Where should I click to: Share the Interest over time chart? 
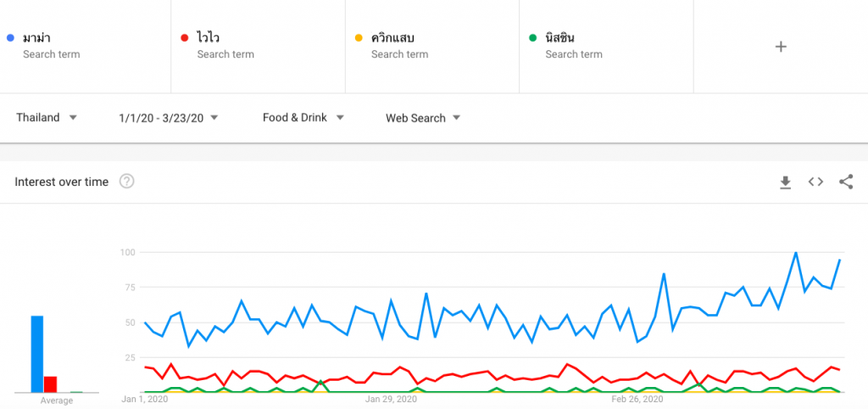(x=846, y=182)
